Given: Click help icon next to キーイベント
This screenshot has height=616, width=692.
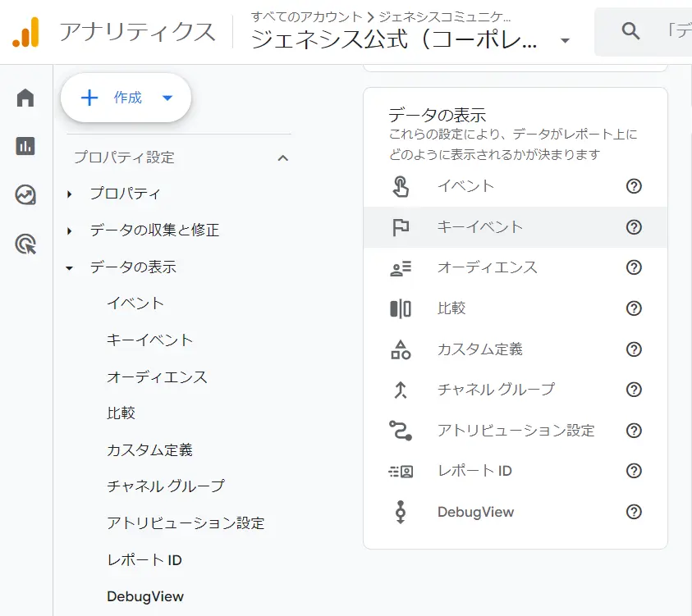Looking at the screenshot, I should [634, 227].
